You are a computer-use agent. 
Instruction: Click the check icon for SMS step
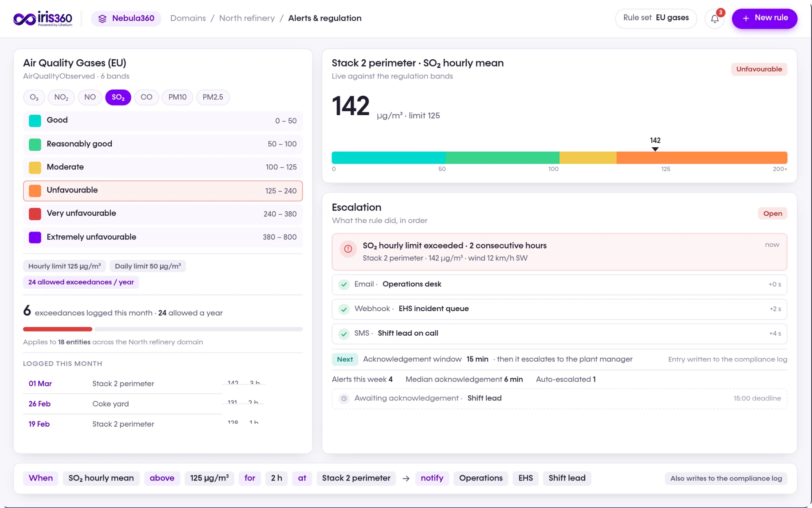click(x=344, y=334)
